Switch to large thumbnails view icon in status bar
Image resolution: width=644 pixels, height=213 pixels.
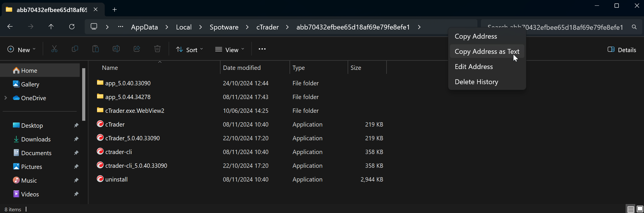pos(640,209)
